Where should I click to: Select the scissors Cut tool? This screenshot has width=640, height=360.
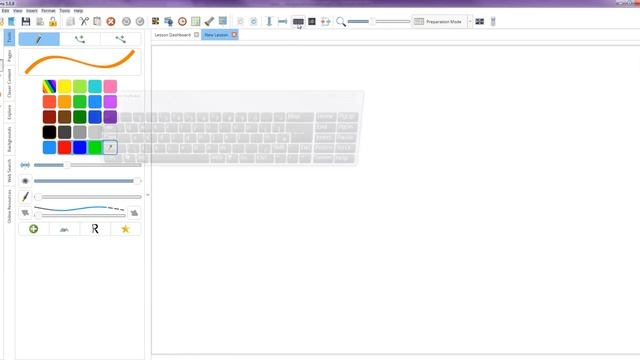[84, 21]
